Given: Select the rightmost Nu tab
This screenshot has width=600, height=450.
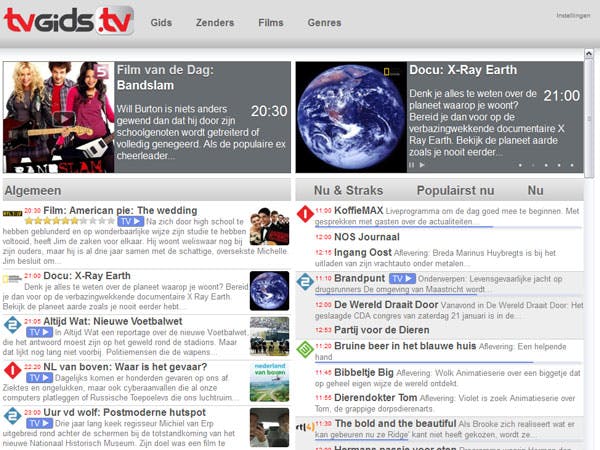Looking at the screenshot, I should (x=535, y=190).
